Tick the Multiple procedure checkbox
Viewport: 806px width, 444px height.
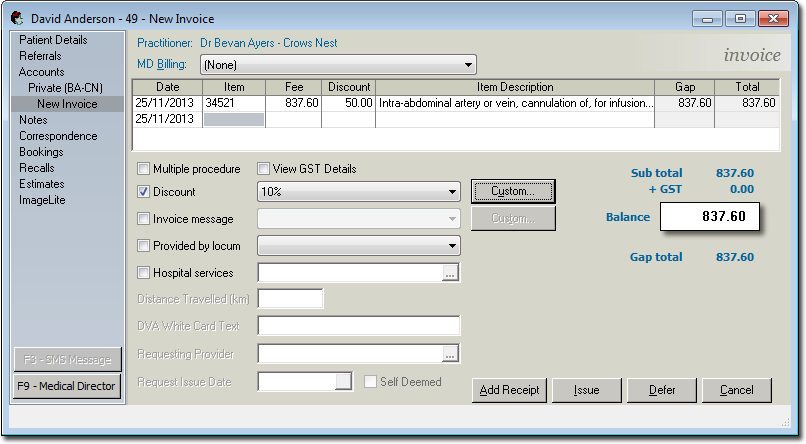click(144, 169)
